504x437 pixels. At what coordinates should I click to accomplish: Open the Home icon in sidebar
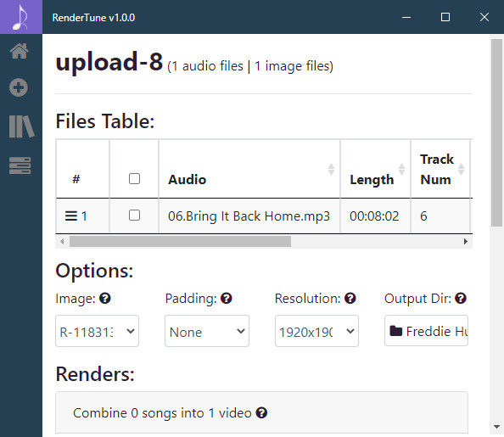coord(20,51)
